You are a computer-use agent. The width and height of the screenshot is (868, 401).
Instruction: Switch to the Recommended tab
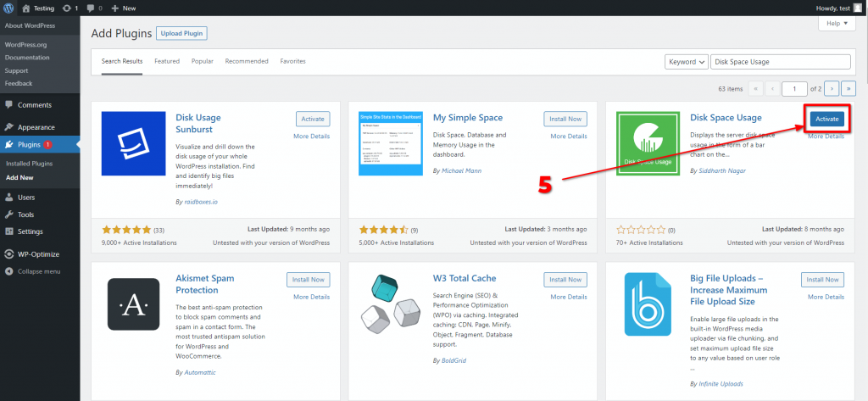coord(247,62)
